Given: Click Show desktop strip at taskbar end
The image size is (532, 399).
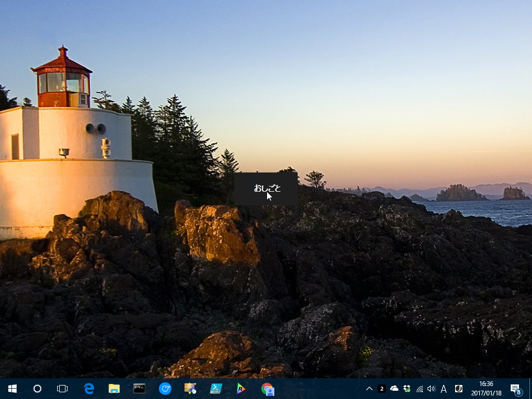Looking at the screenshot, I should pos(530,389).
